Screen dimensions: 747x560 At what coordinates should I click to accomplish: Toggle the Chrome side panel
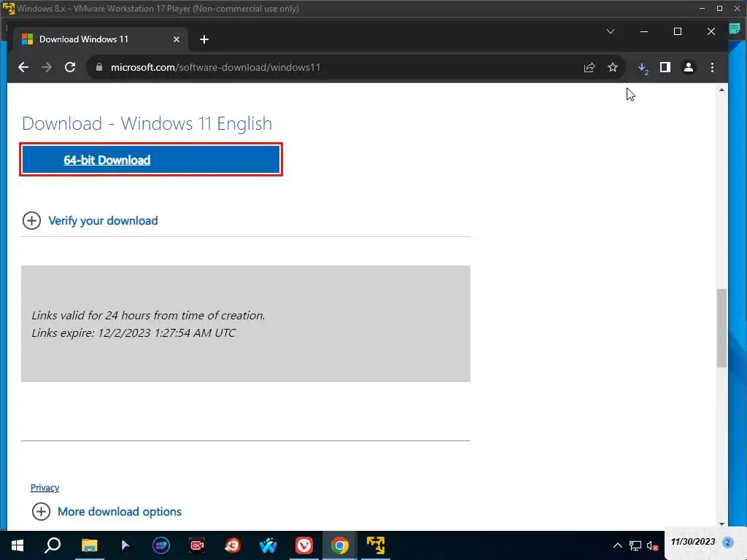point(665,67)
